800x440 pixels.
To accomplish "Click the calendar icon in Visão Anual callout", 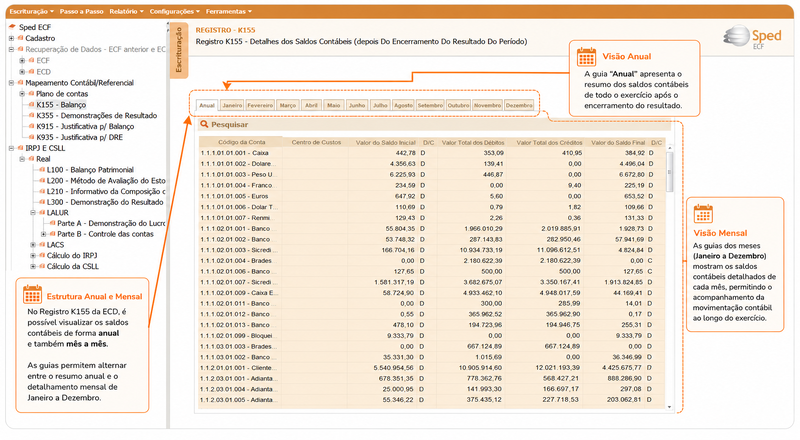I will point(586,57).
